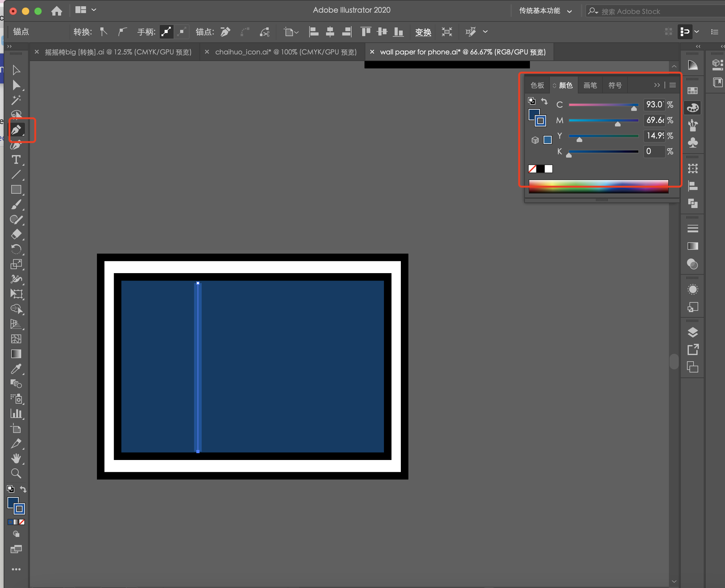Select the Hand tool
The image size is (725, 588).
pyautogui.click(x=16, y=458)
